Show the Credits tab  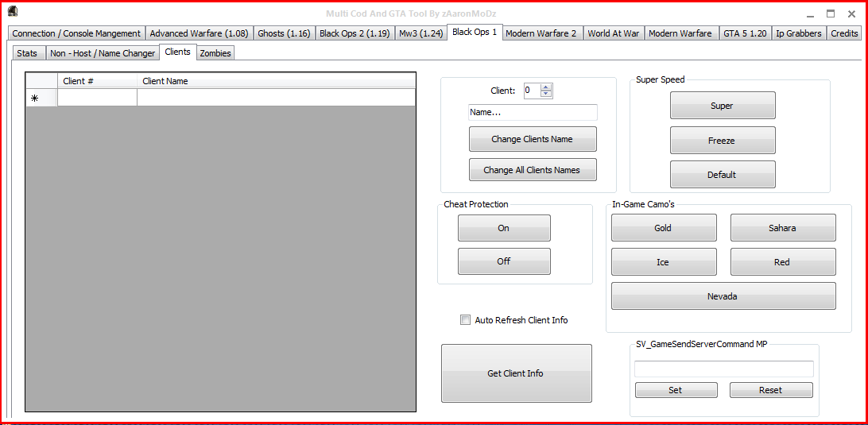pyautogui.click(x=844, y=33)
